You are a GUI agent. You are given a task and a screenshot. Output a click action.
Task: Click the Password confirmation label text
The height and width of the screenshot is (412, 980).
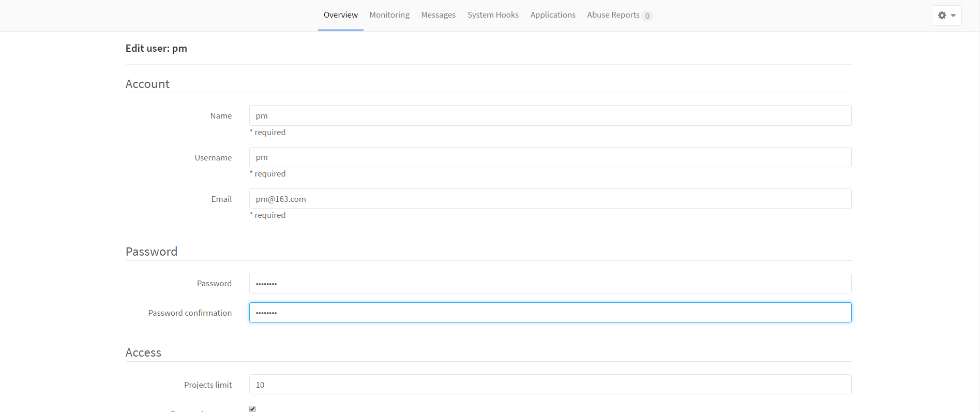pos(190,313)
